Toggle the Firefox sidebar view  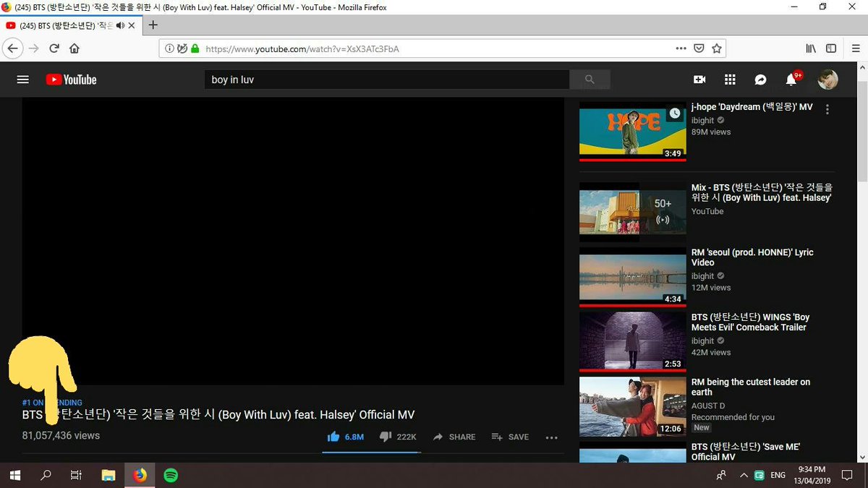(x=831, y=48)
